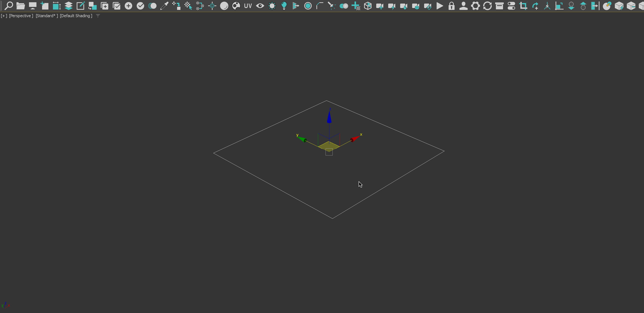
Task: Toggle the padlock lock icon
Action: (452, 5)
